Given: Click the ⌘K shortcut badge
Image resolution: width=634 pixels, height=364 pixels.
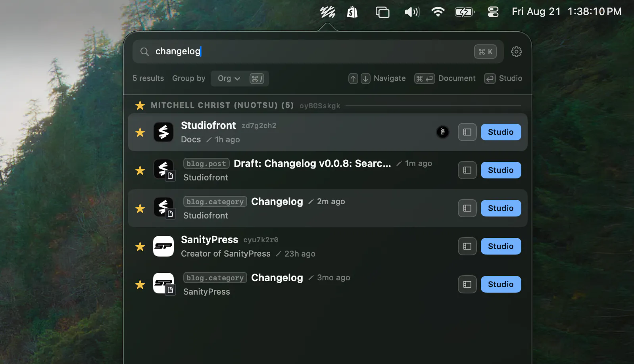Looking at the screenshot, I should click(485, 52).
